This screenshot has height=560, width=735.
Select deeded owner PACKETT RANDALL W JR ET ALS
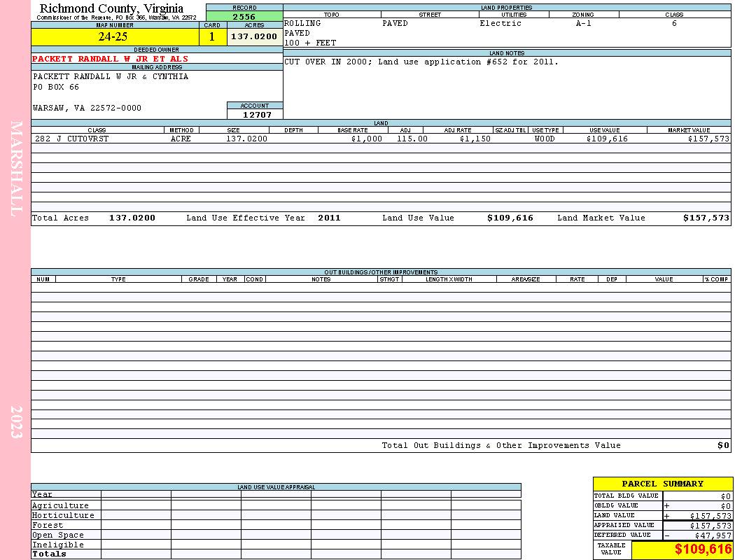click(110, 59)
